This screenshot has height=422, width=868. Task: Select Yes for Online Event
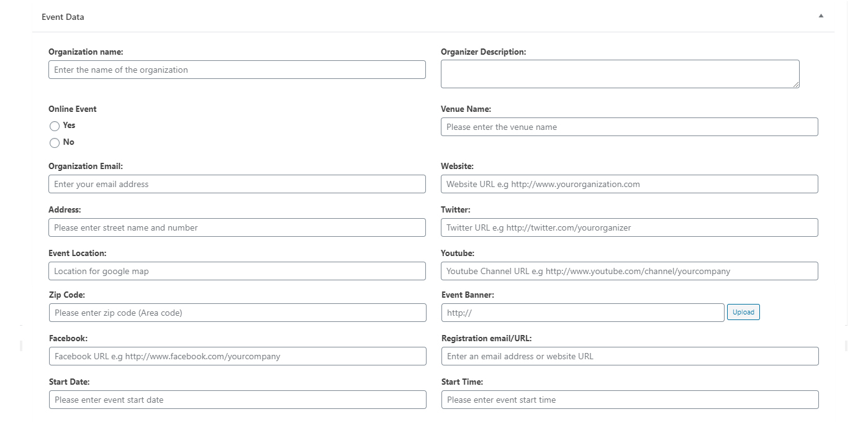(55, 126)
